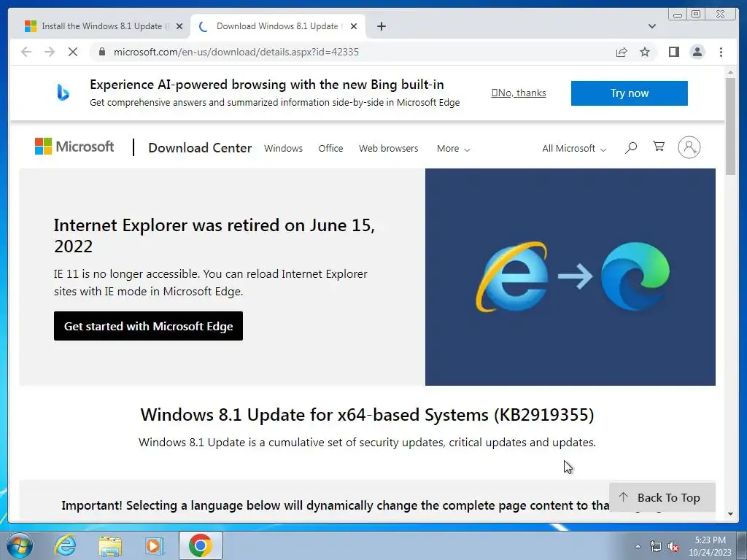Image resolution: width=747 pixels, height=560 pixels.
Task: Click the vertical scrollbar thumb
Action: tap(730, 127)
